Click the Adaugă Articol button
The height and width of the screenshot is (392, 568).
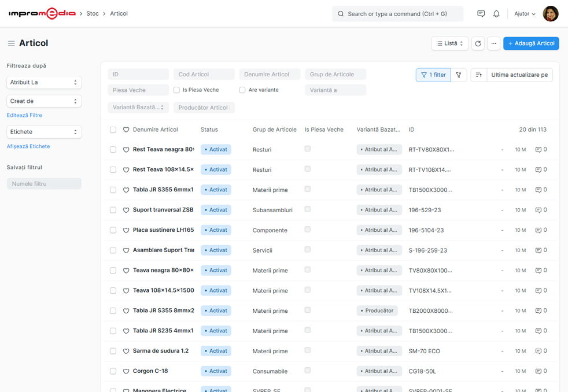[x=530, y=43]
